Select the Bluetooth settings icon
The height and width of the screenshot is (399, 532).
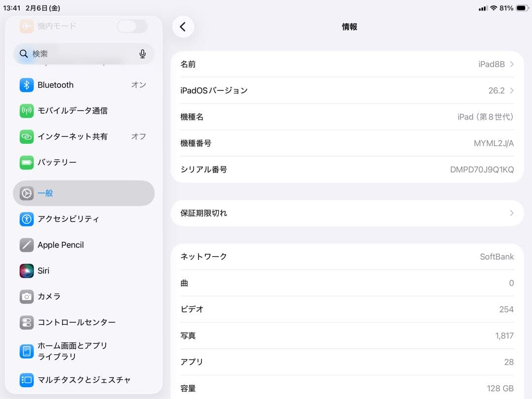(26, 85)
